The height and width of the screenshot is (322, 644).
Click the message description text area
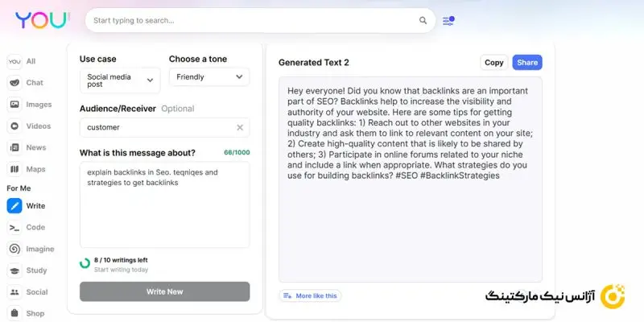coord(164,204)
